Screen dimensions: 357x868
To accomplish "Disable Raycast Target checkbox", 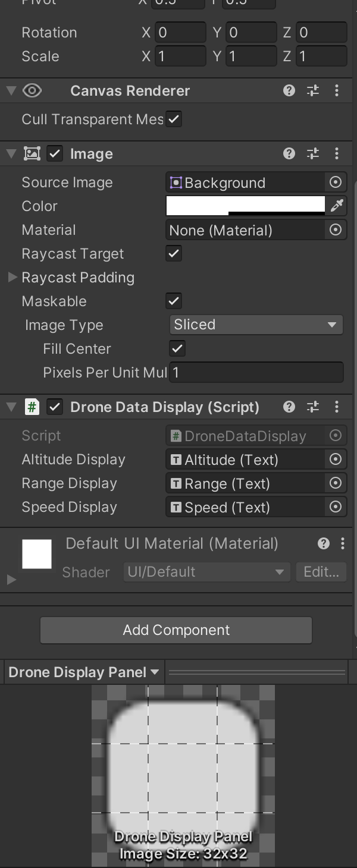I will (x=174, y=253).
